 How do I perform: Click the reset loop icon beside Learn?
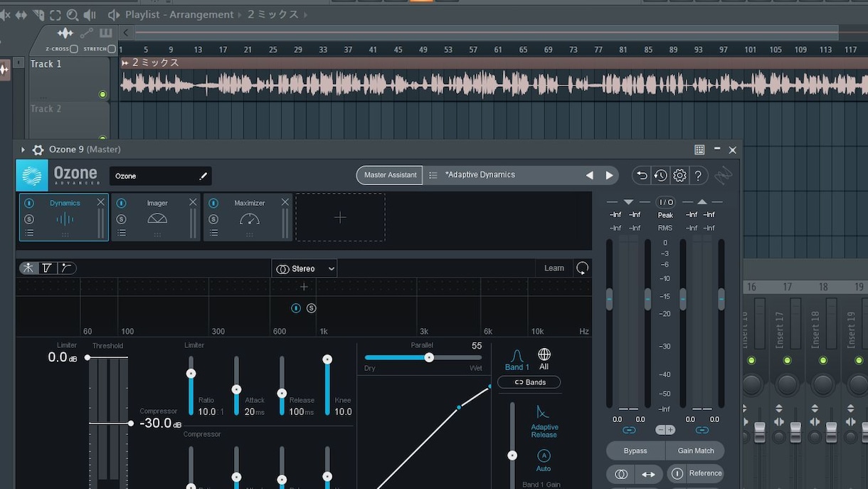pos(583,268)
